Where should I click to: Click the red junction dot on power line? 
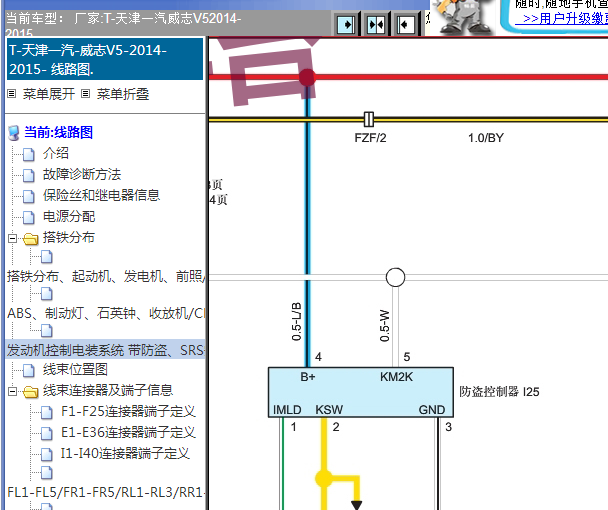click(x=307, y=78)
